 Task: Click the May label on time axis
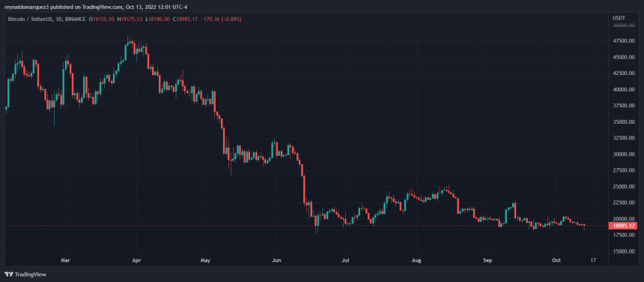pos(206,260)
